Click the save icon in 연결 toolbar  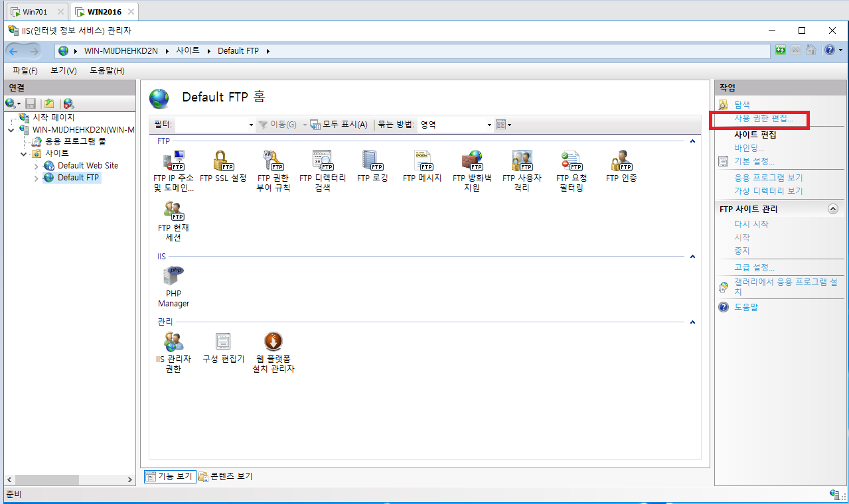tap(31, 103)
